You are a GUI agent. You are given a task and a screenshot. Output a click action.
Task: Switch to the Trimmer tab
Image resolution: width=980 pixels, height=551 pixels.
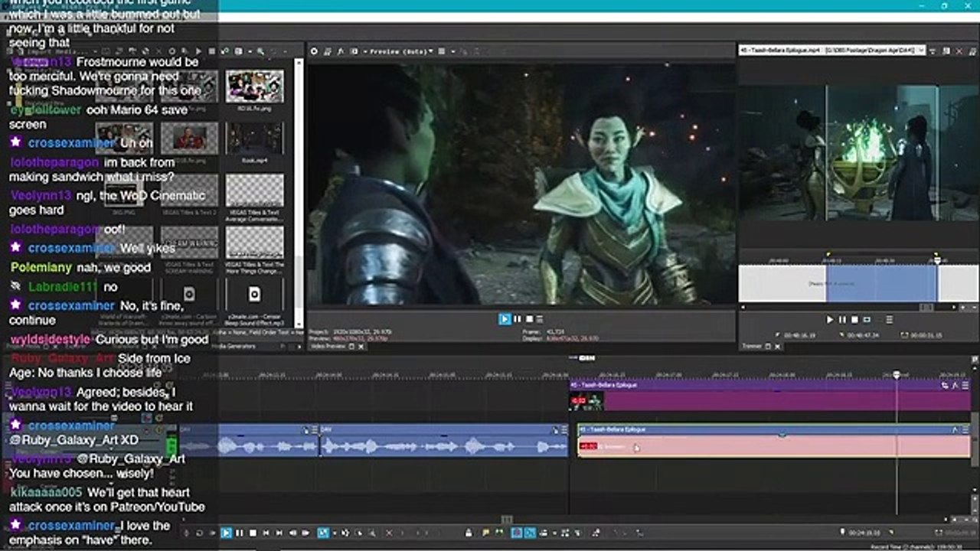click(752, 347)
